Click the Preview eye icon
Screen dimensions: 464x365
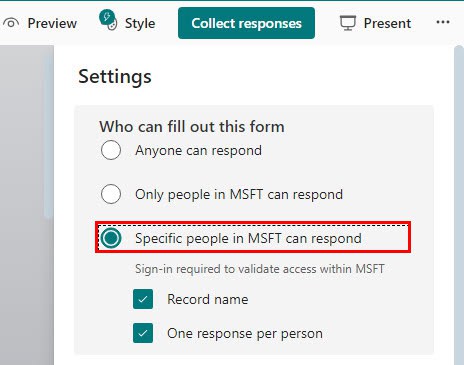11,23
